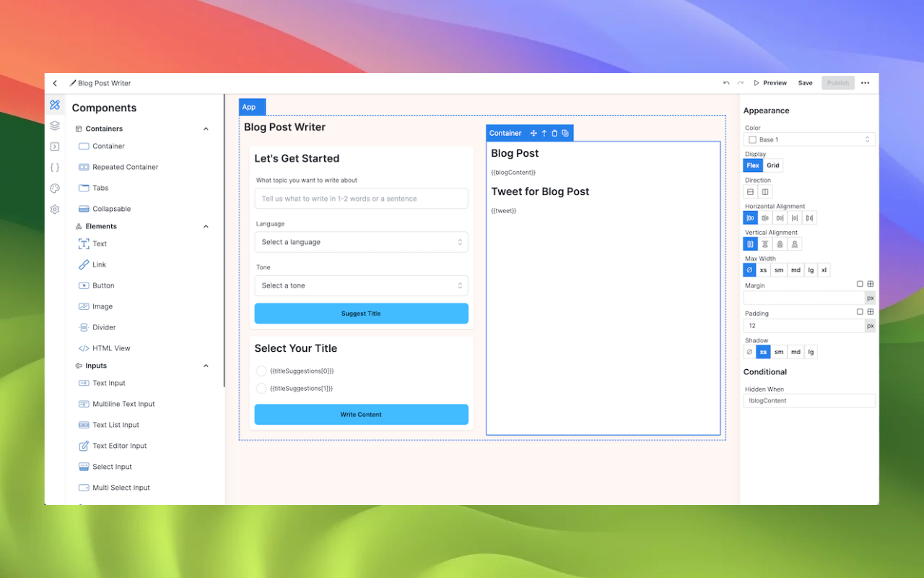Viewport: 924px width, 578px height.
Task: Expand the Select a language dropdown
Action: (x=361, y=242)
